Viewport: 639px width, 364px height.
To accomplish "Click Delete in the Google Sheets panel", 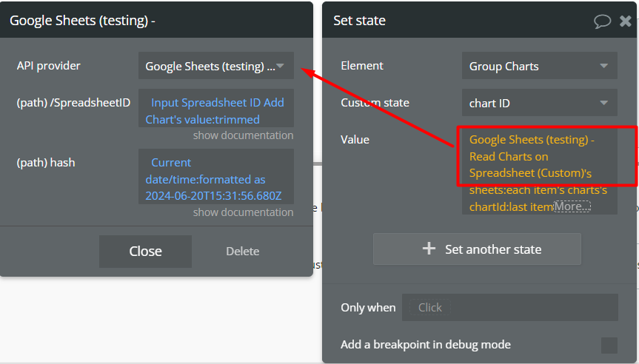I will point(242,252).
